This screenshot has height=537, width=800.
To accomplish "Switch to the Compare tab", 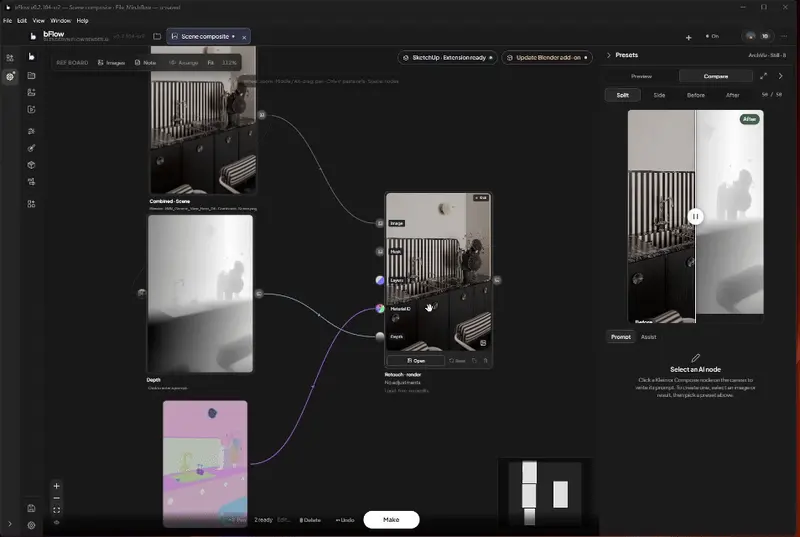I will 716,76.
